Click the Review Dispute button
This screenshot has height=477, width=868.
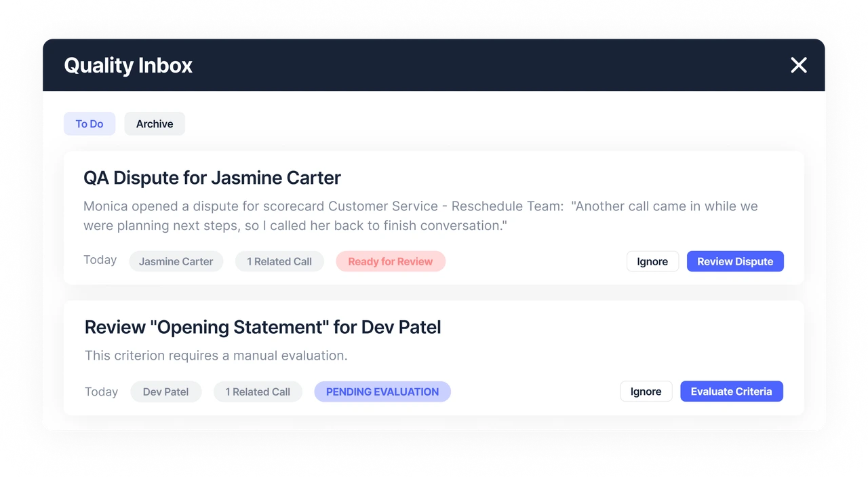(735, 261)
